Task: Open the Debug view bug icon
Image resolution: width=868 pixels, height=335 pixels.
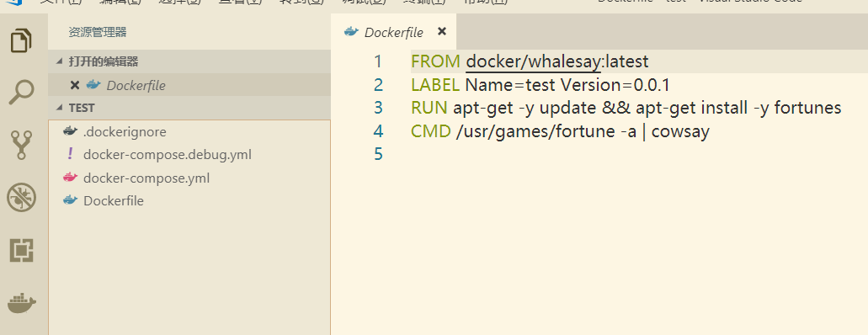Action: pyautogui.click(x=22, y=199)
